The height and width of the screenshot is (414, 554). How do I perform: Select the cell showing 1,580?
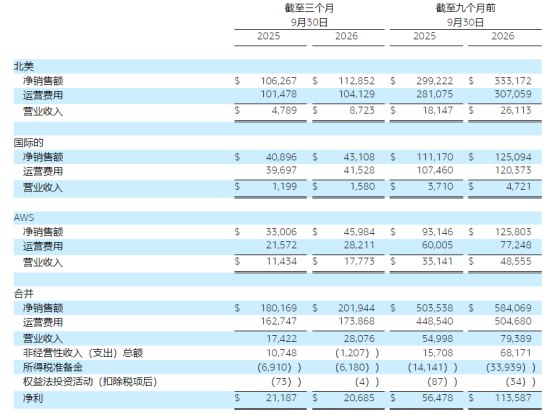coord(362,187)
